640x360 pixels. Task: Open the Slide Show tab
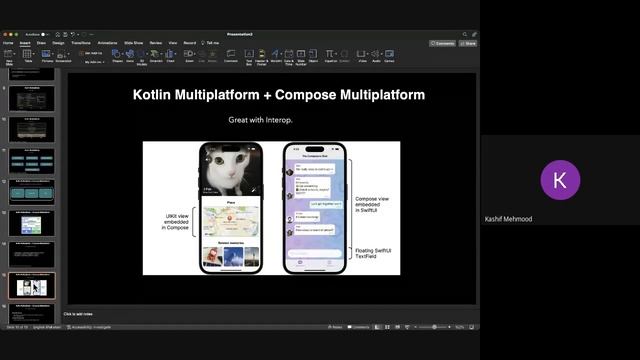pos(133,43)
